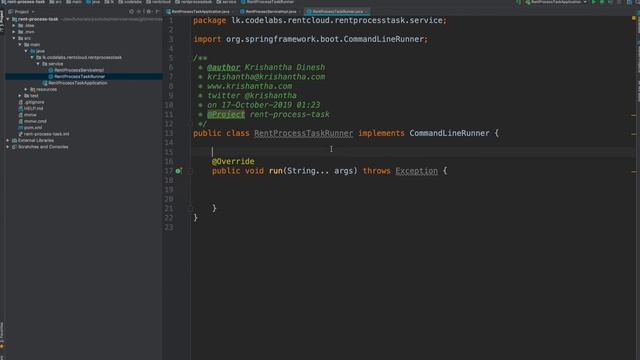Select rent-process-task.iml file
Image resolution: width=640 pixels, height=360 pixels.
[46, 134]
